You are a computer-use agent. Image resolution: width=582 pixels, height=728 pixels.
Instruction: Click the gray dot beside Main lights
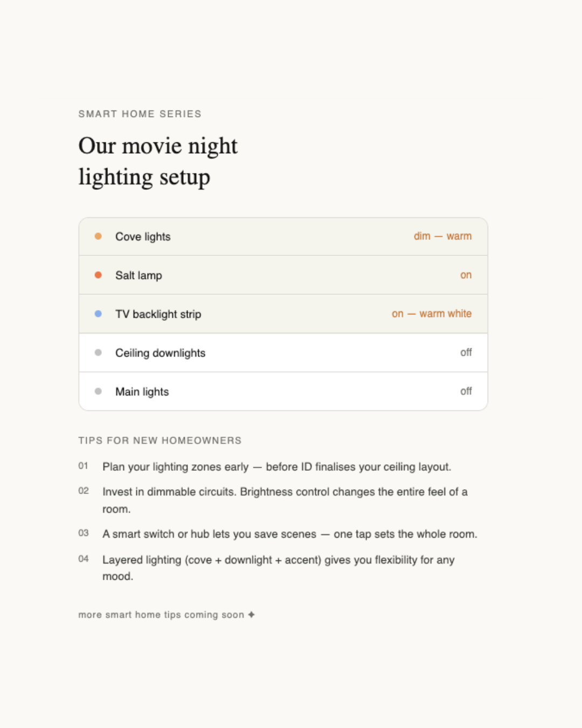[x=98, y=391]
